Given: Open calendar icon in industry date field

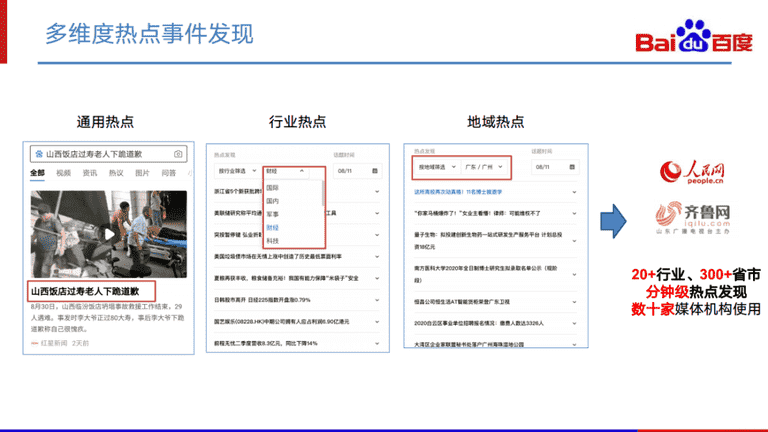Looking at the screenshot, I should (x=375, y=171).
